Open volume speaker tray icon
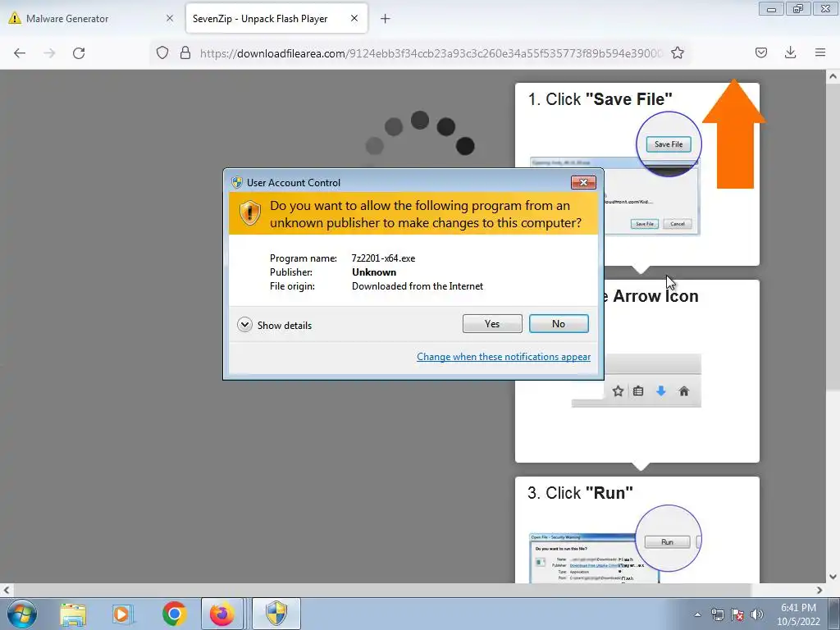This screenshot has width=840, height=630. click(x=757, y=614)
